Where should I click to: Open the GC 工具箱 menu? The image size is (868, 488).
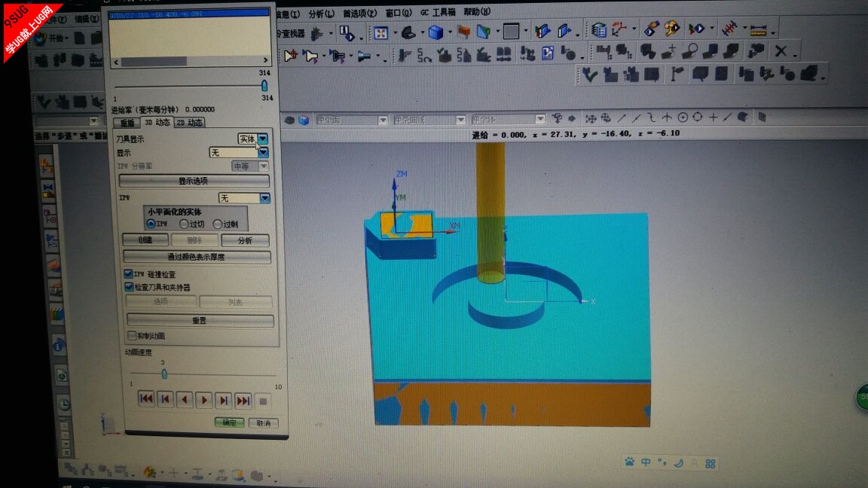pyautogui.click(x=437, y=11)
